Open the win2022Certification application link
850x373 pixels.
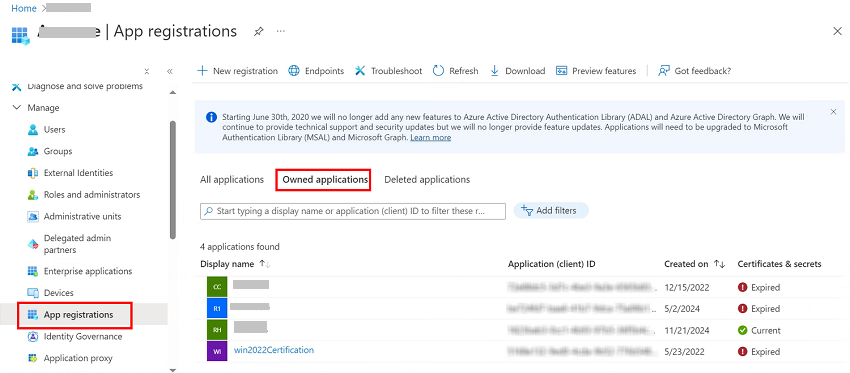pyautogui.click(x=274, y=350)
